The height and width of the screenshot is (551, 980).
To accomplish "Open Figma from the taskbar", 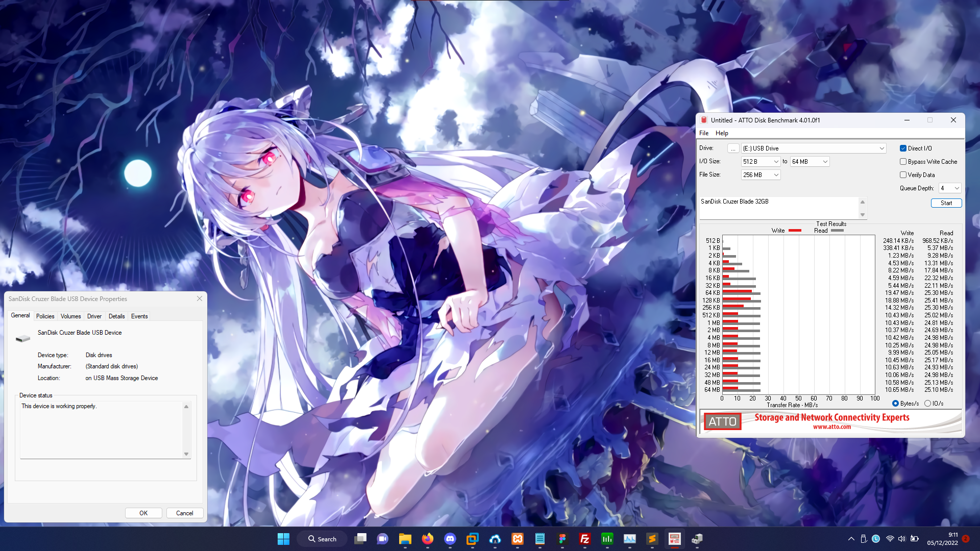I will click(562, 539).
